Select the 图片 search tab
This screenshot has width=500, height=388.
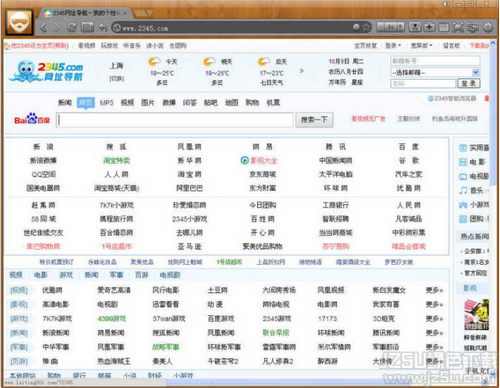click(148, 103)
